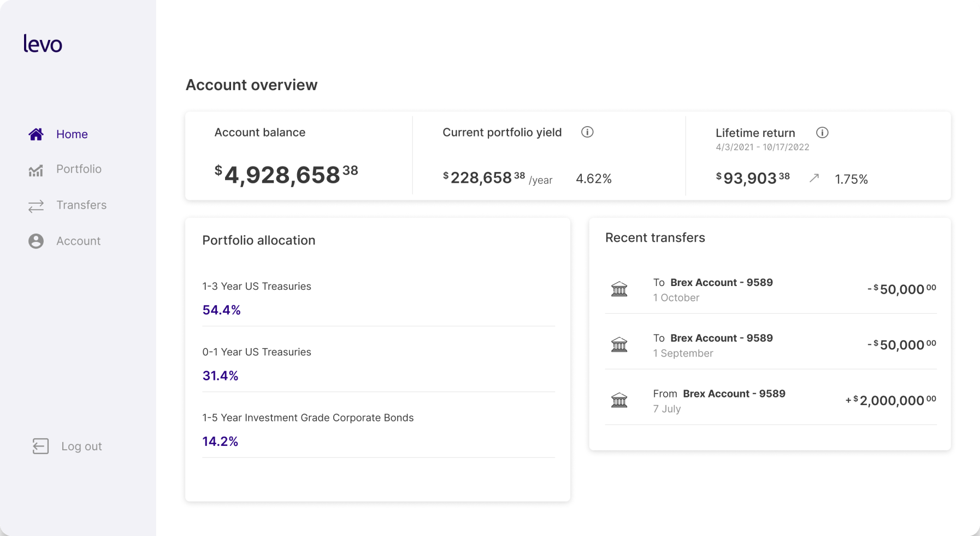Select the Account balance value $4,928,658

pyautogui.click(x=286, y=175)
